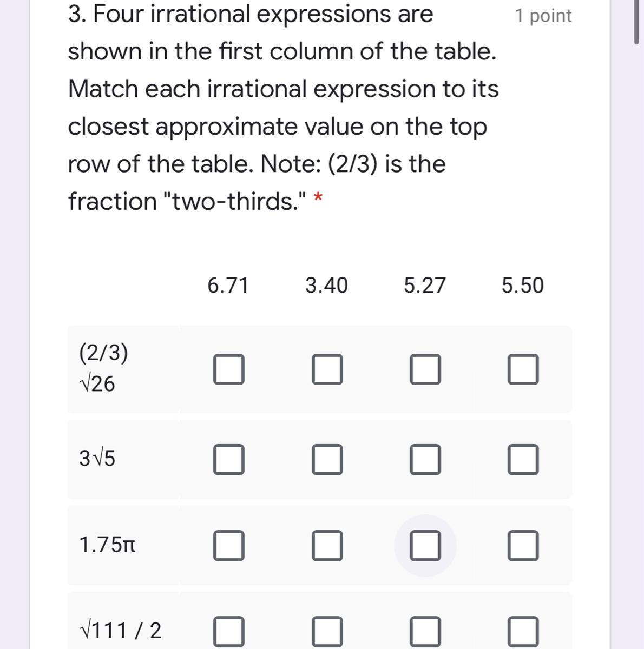Check 3.40 for (2/3)√26 row
This screenshot has width=644, height=649.
pyautogui.click(x=327, y=369)
